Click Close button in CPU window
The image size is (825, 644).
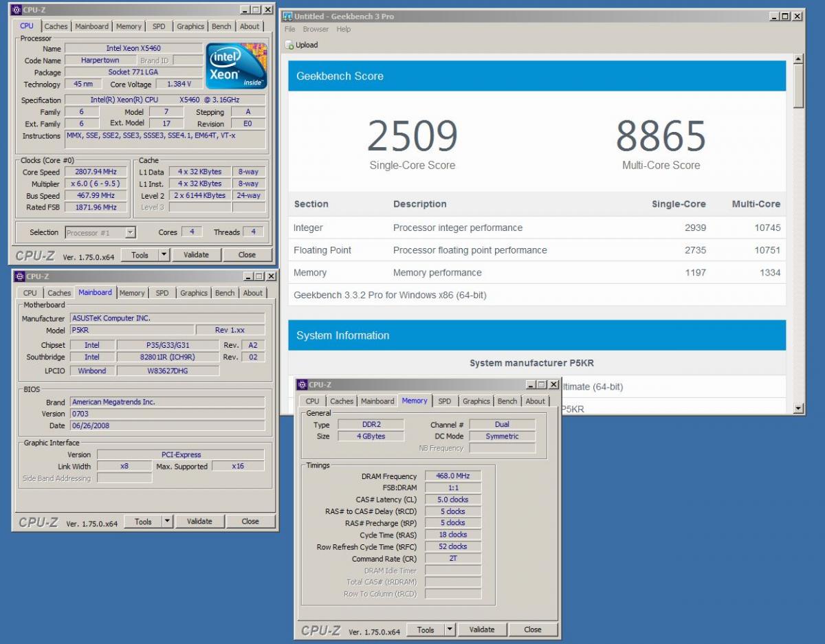[x=247, y=255]
